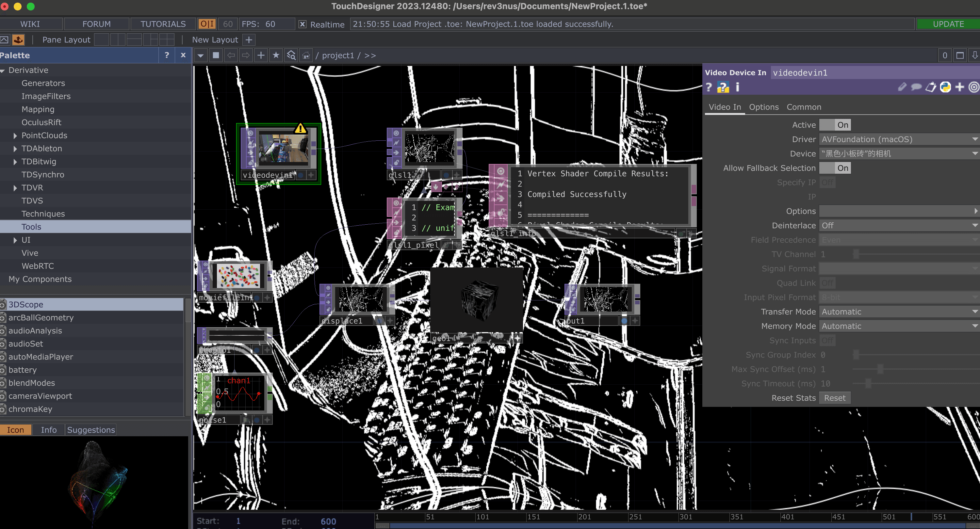Click the plus icon in parameter header
The image size is (980, 529).
pos(960,87)
